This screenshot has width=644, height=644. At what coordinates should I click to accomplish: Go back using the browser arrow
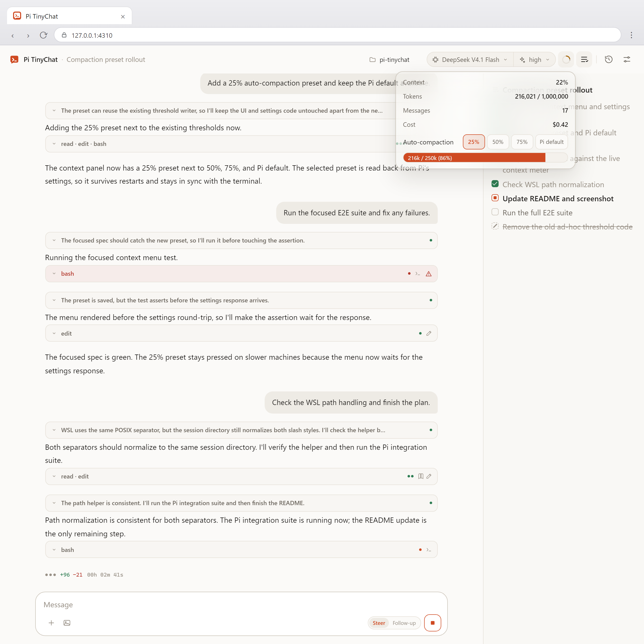point(13,35)
